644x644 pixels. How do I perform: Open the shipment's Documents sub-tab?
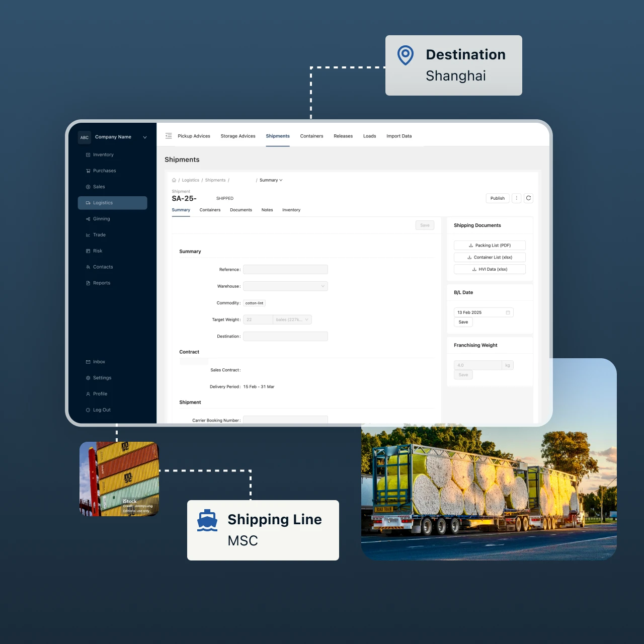coord(241,210)
